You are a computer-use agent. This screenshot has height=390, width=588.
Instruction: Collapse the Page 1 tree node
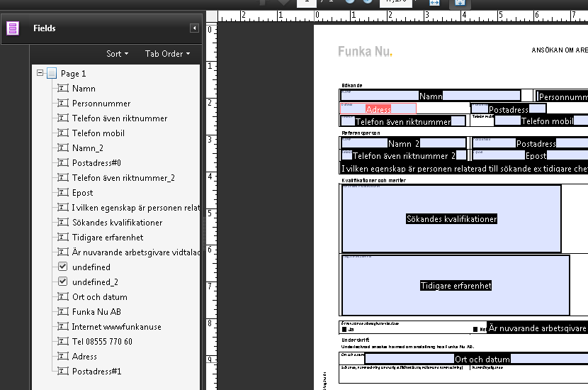[40, 73]
